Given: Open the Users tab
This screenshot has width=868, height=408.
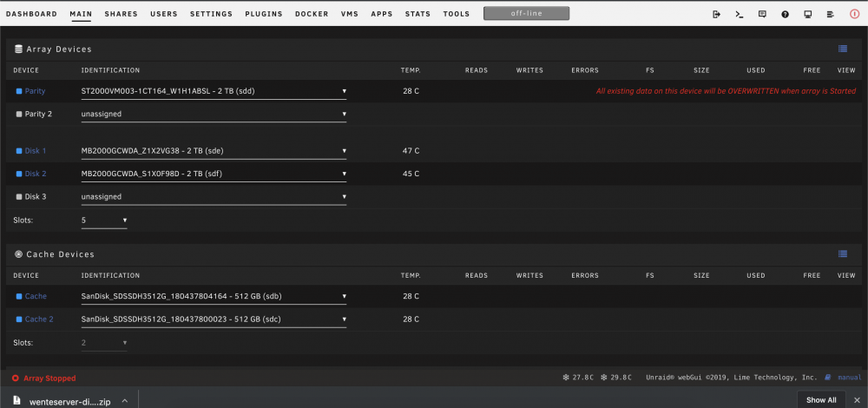Looking at the screenshot, I should click(x=164, y=14).
